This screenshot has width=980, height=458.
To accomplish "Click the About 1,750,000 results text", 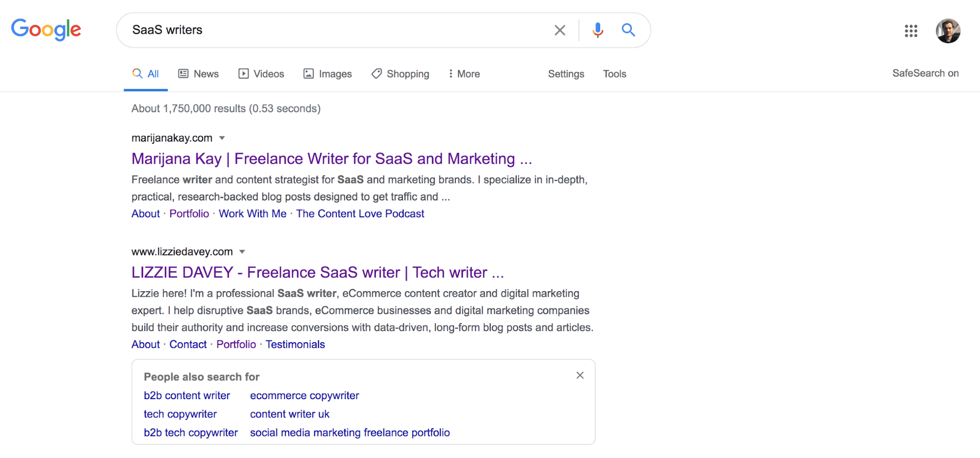I will (226, 109).
